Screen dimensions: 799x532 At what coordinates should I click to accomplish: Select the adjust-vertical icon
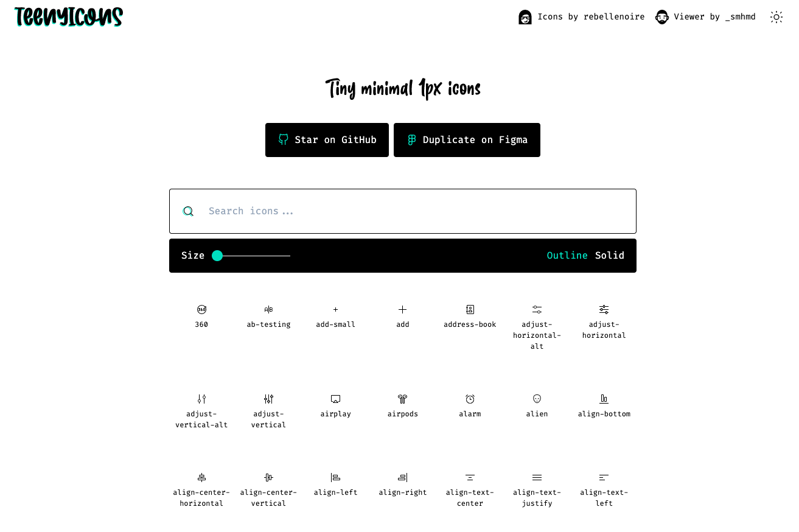coord(268,399)
